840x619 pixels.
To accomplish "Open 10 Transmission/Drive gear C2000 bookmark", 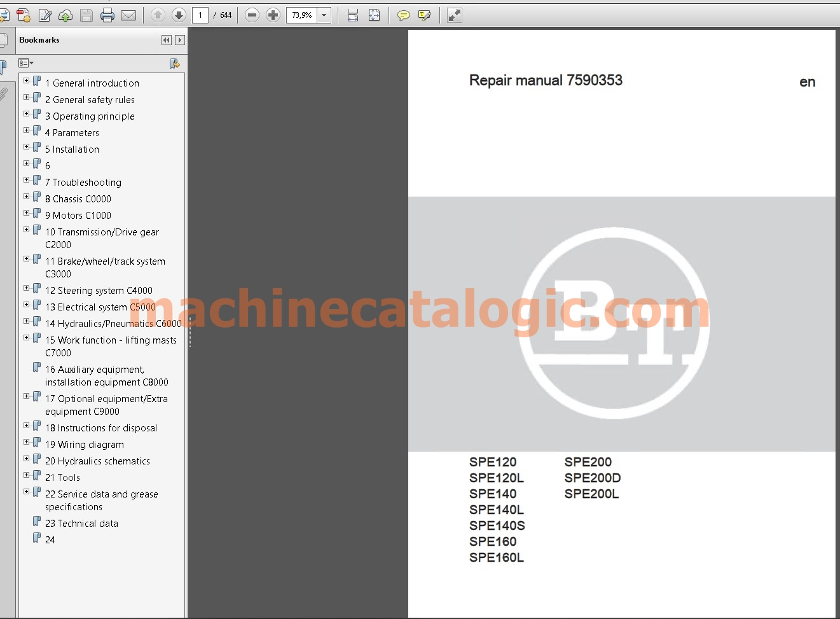I will (102, 239).
